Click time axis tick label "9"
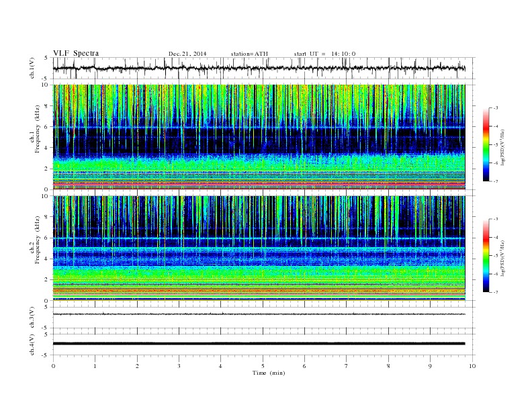 430,366
